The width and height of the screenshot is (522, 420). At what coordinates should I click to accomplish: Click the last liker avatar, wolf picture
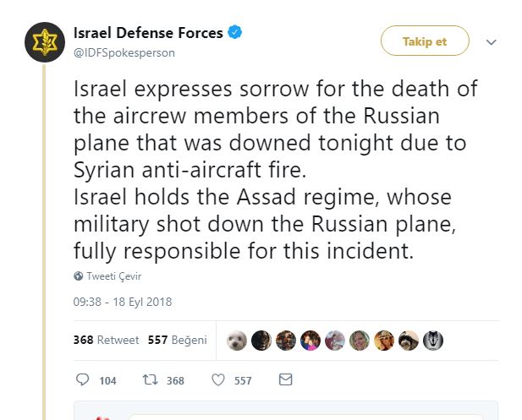433,340
